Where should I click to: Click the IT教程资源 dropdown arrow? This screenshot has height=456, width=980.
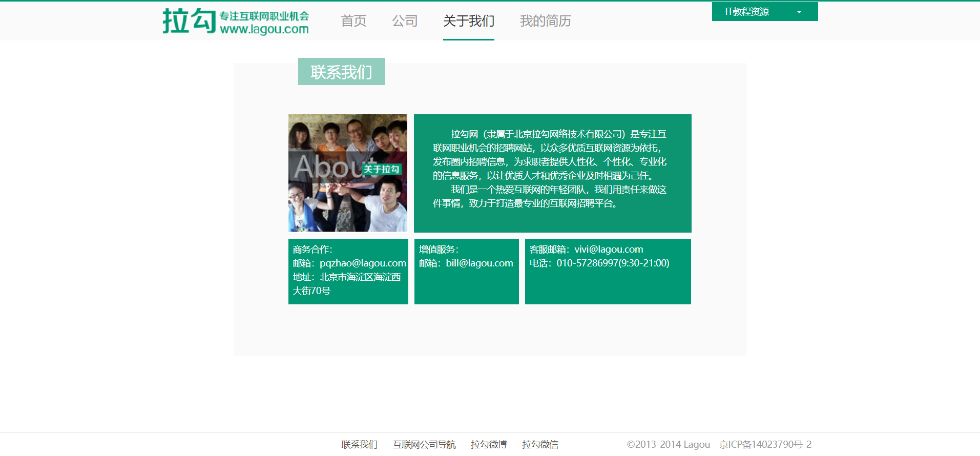[x=799, y=12]
